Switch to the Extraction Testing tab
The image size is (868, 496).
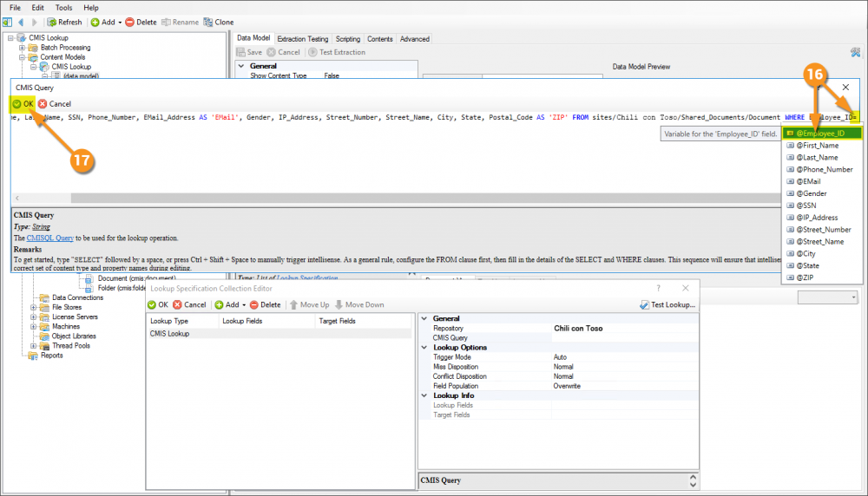coord(302,39)
